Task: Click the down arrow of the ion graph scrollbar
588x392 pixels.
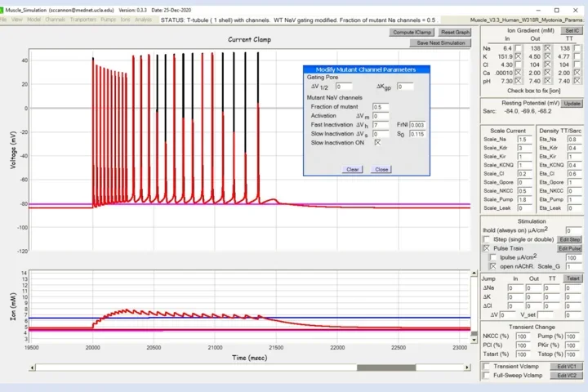Action: [x=474, y=340]
